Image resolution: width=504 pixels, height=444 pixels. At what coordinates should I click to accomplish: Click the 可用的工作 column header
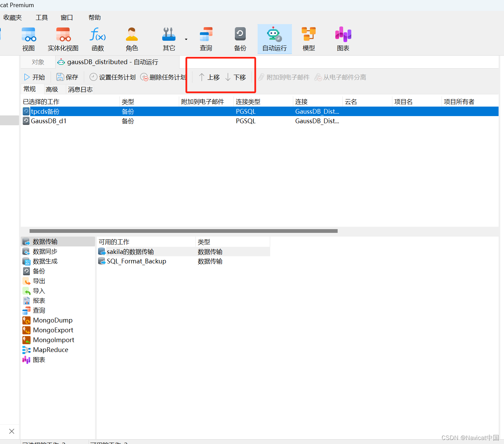[146, 242]
